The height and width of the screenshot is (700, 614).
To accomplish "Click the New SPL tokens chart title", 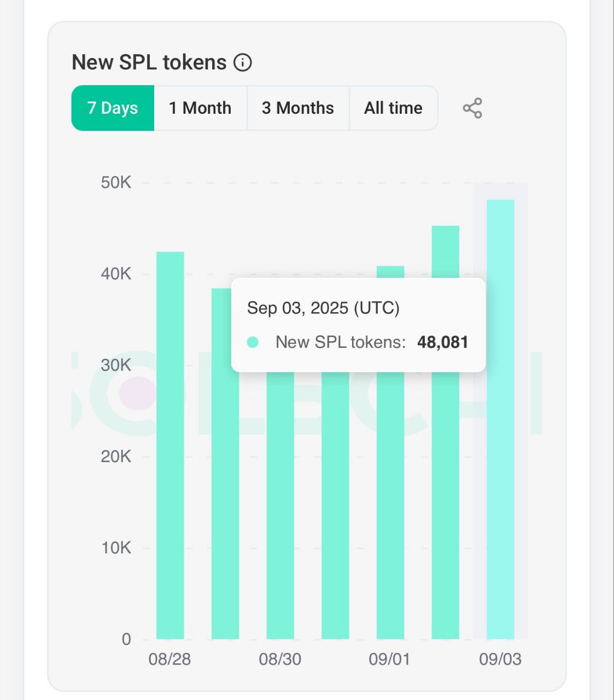I will pos(149,63).
